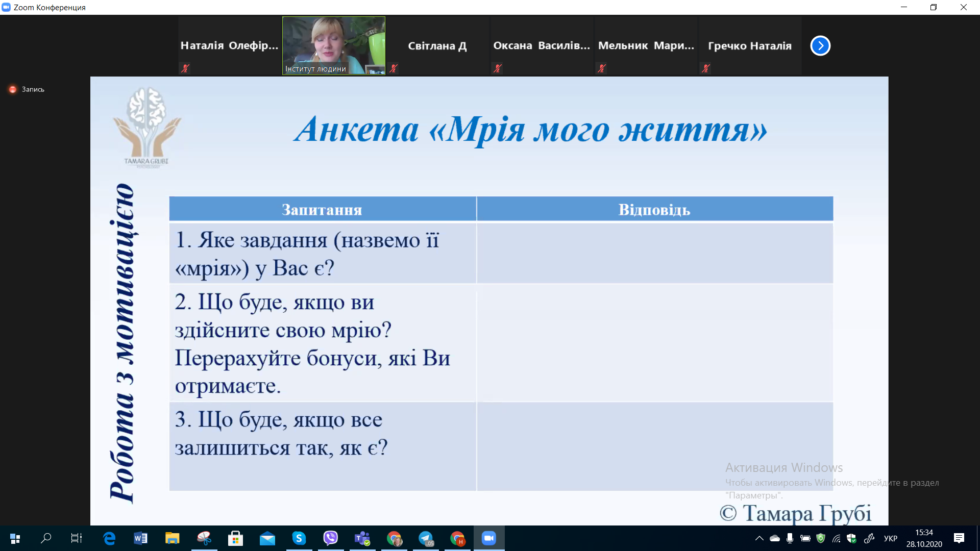Image resolution: width=980 pixels, height=551 pixels.
Task: Click muted mic icon on Мельник Мари tile
Action: 602,68
